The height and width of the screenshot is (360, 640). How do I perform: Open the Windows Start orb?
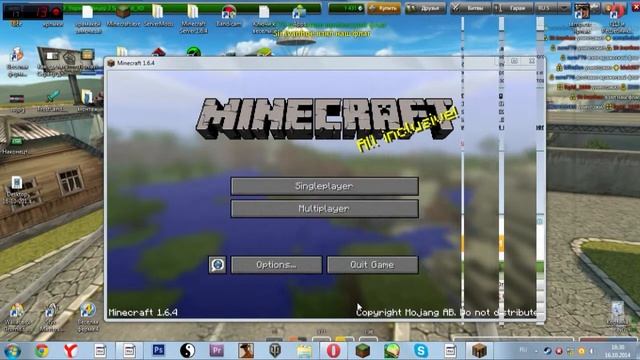coord(12,351)
